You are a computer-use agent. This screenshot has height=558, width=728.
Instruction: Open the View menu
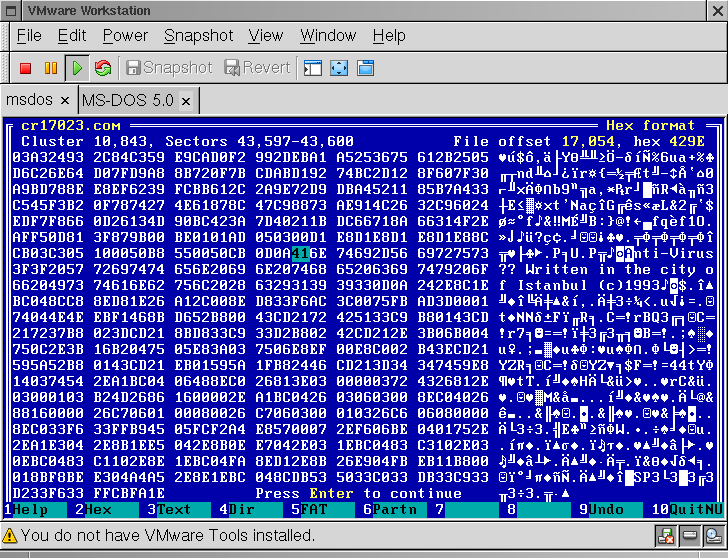[x=266, y=36]
